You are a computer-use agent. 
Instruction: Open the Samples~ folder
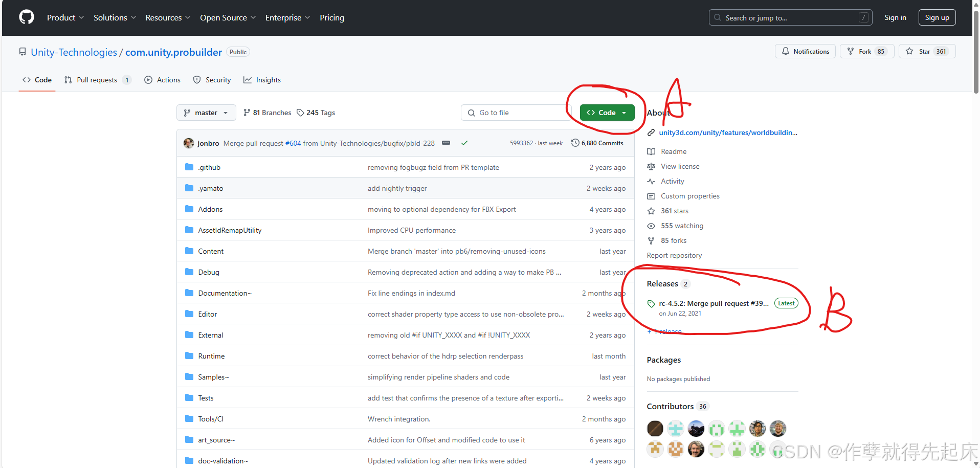click(214, 377)
